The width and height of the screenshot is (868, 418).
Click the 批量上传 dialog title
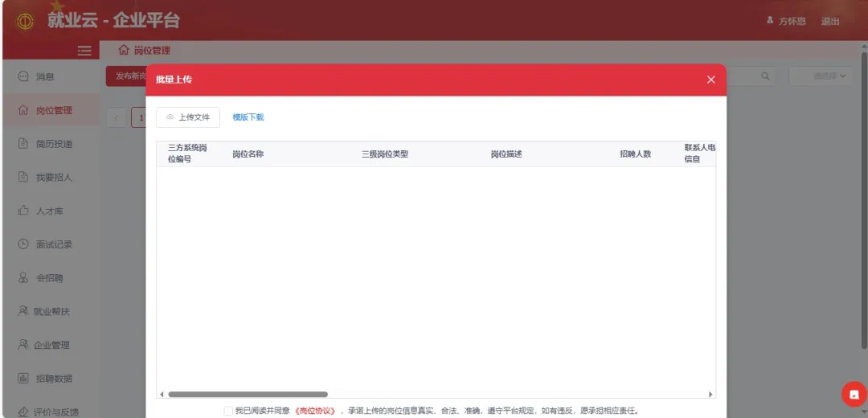click(174, 80)
